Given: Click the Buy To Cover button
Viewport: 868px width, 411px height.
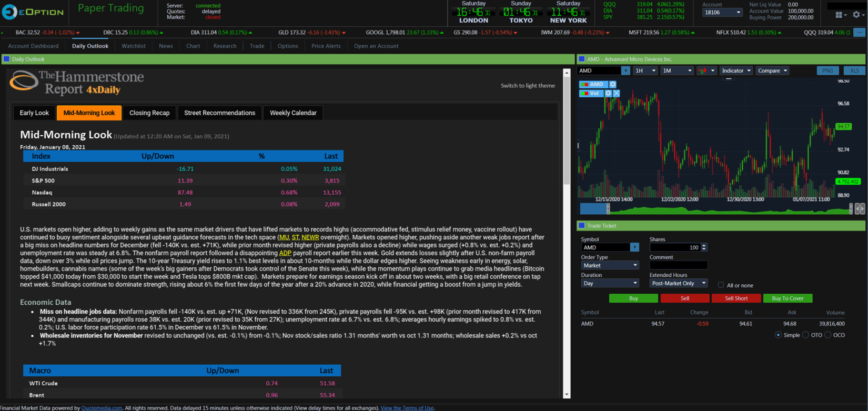Looking at the screenshot, I should (x=788, y=298).
